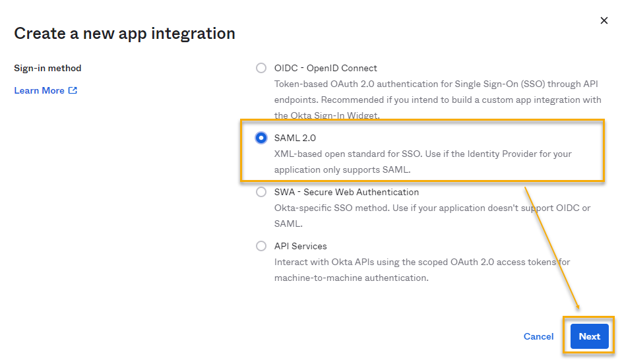The image size is (622, 364).
Task: Click the SWA - Secure Web Authentication label
Action: point(346,192)
